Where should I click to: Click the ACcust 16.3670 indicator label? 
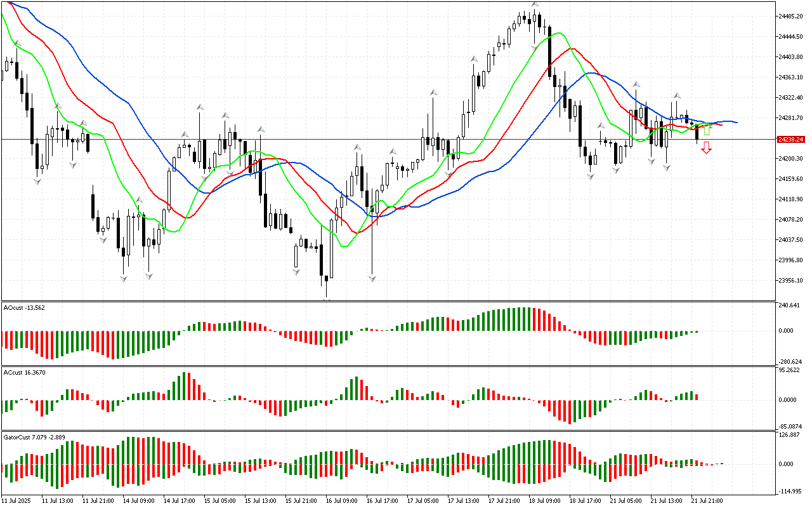pos(24,372)
